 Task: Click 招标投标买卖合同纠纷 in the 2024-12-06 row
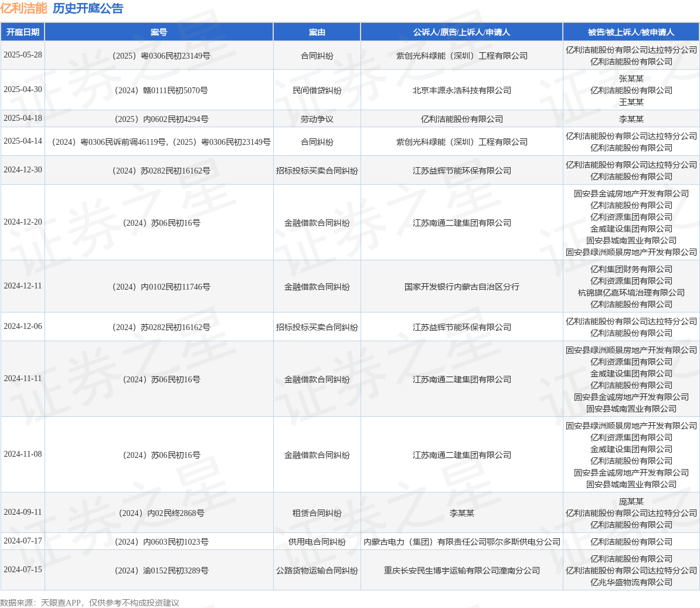pos(317,327)
